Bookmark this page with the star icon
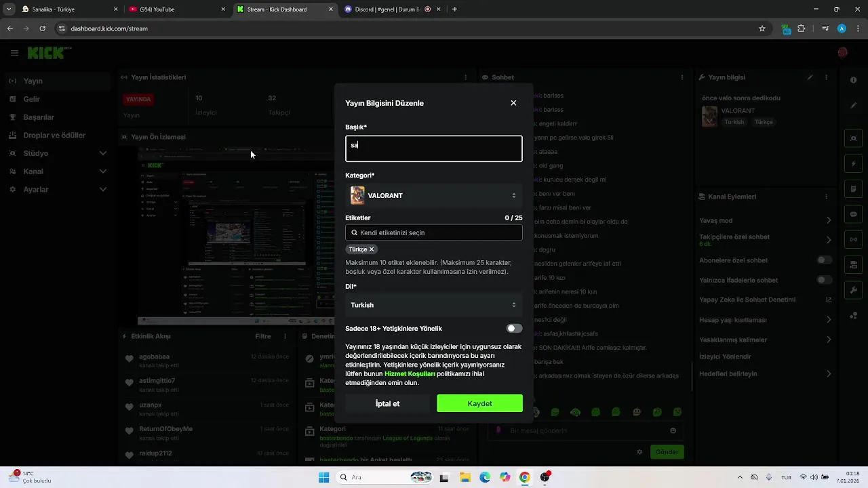 click(762, 28)
